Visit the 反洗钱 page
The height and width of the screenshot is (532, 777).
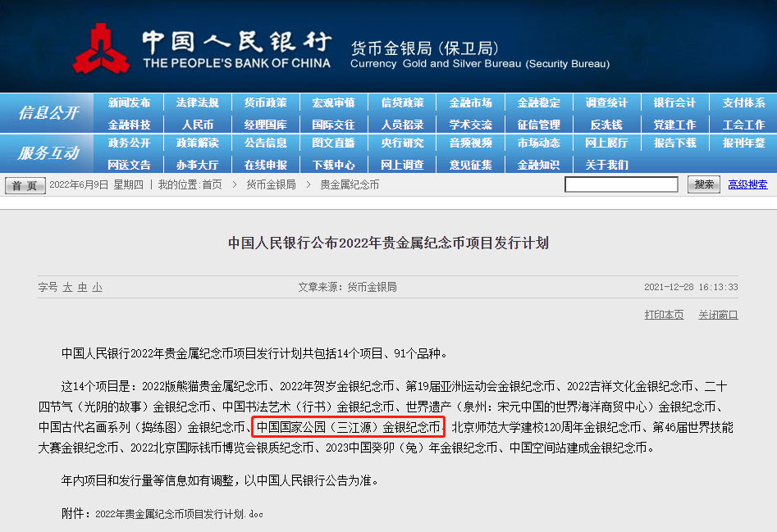pyautogui.click(x=606, y=125)
